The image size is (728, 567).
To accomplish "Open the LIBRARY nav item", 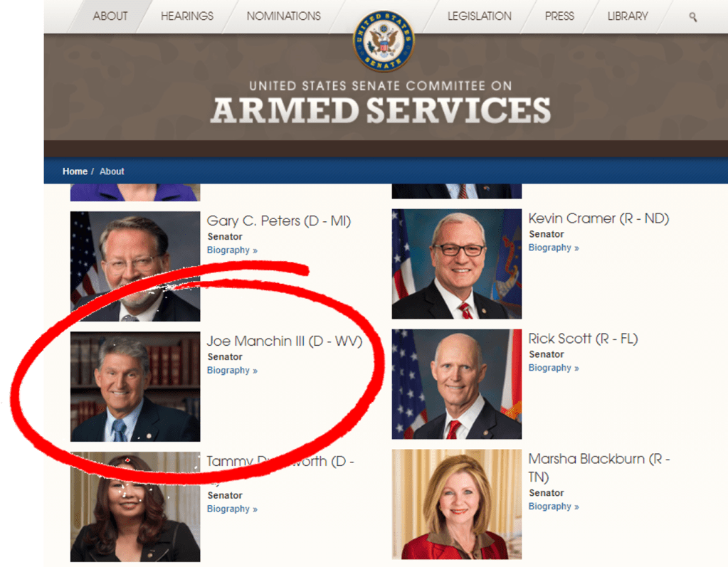I will pos(628,16).
